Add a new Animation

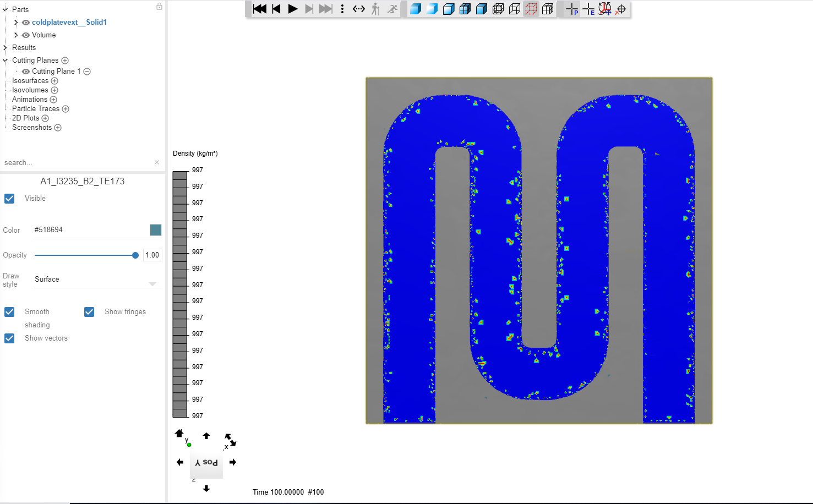[x=53, y=100]
